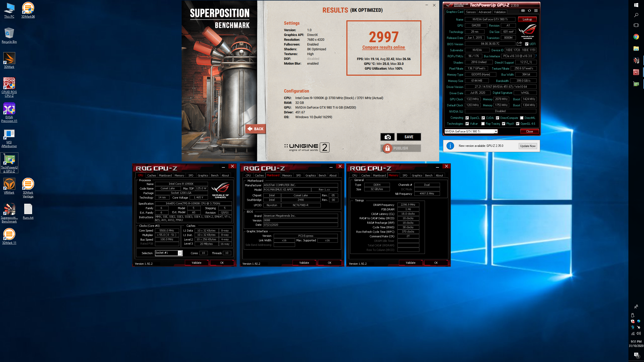The width and height of the screenshot is (644, 362).
Task: Click the GPU name field NVIDIA GeForce GTX 980 Ti
Action: coord(490,19)
